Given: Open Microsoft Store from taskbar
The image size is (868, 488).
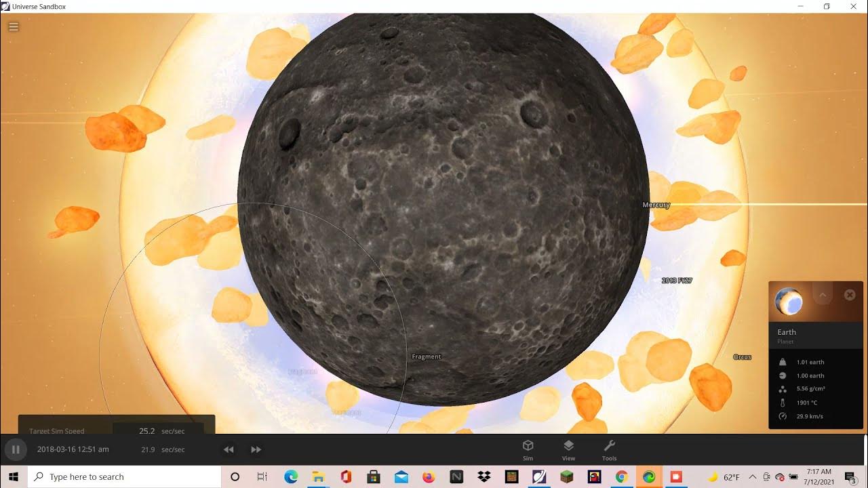Looking at the screenshot, I should click(x=373, y=476).
